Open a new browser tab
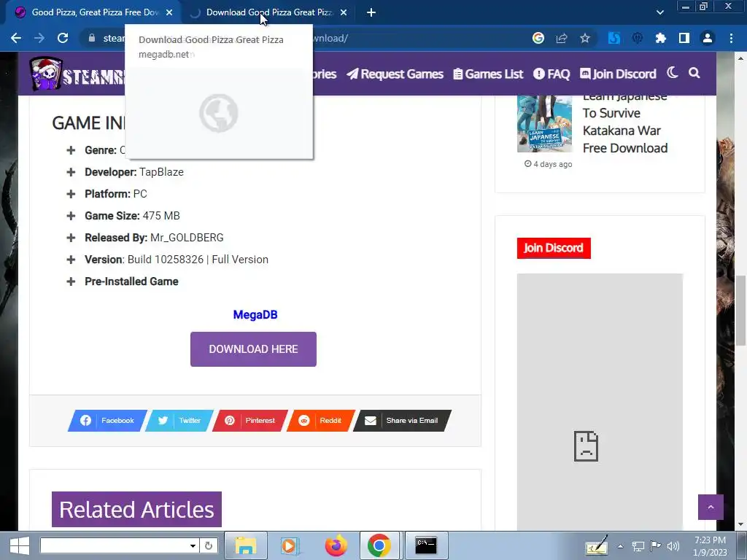The width and height of the screenshot is (747, 560). (371, 12)
